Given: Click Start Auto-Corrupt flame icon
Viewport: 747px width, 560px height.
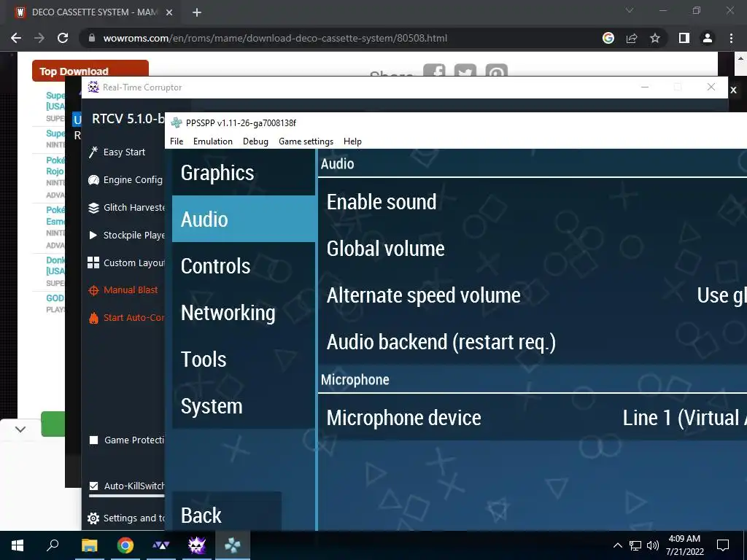Looking at the screenshot, I should [93, 318].
